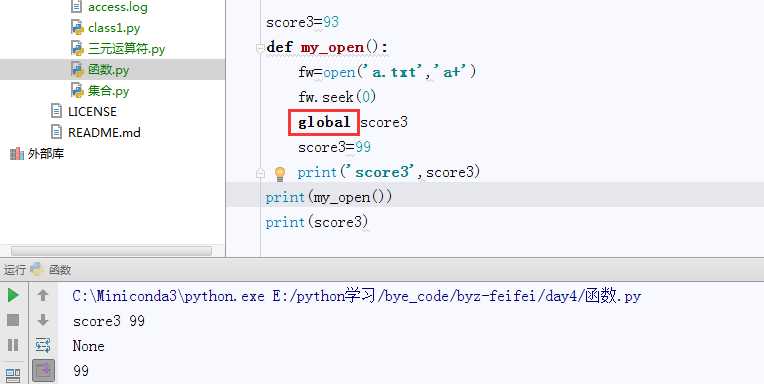Click the fw=open('a.txt','a+') code line
Viewport: 764px width, 384px height.
(x=387, y=72)
